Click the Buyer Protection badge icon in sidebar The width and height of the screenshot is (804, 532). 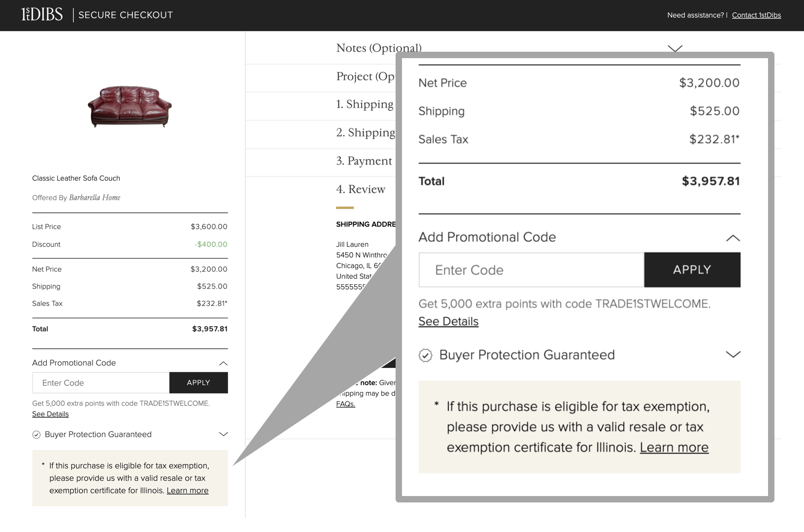coord(36,434)
